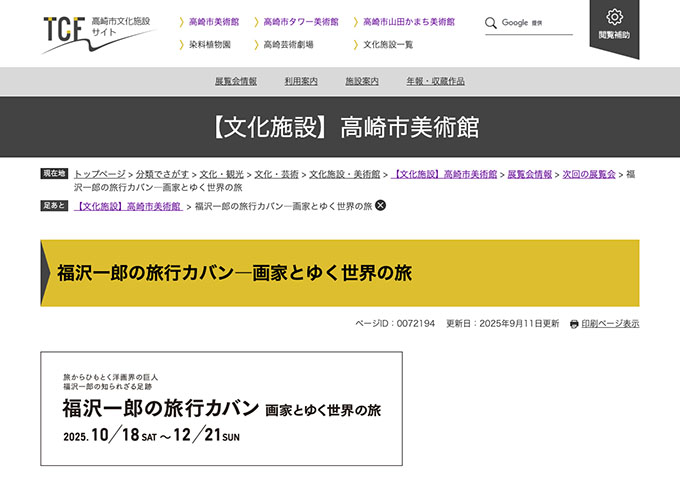Open the 閲覧補助 gear accessibility menu
The image size is (680, 480).
[614, 26]
